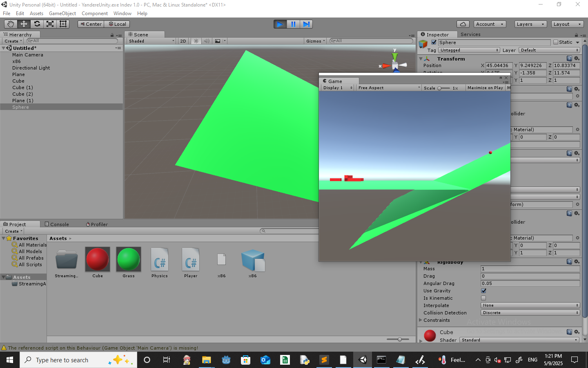Toggle scene audio speaker icon
Viewport: 588px width, 368px height.
tap(207, 41)
